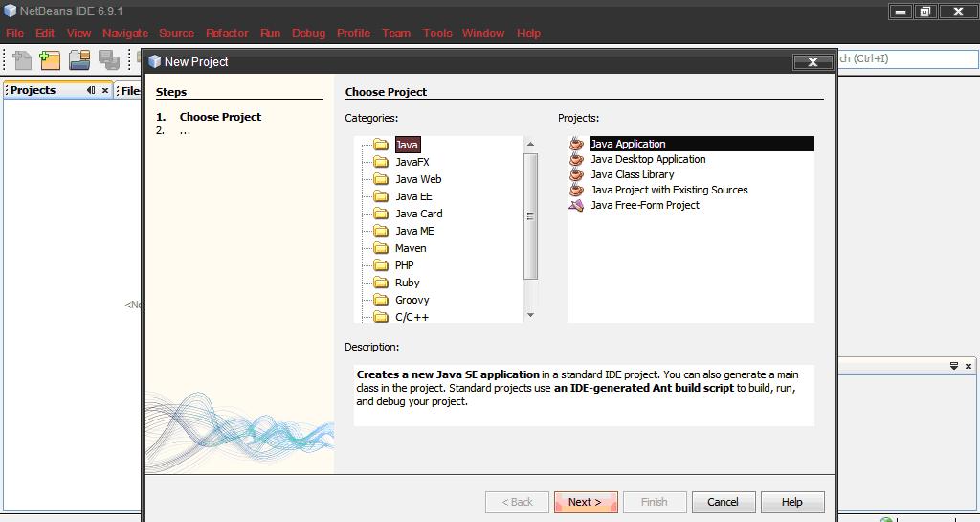Switch to the Files tab

point(129,91)
